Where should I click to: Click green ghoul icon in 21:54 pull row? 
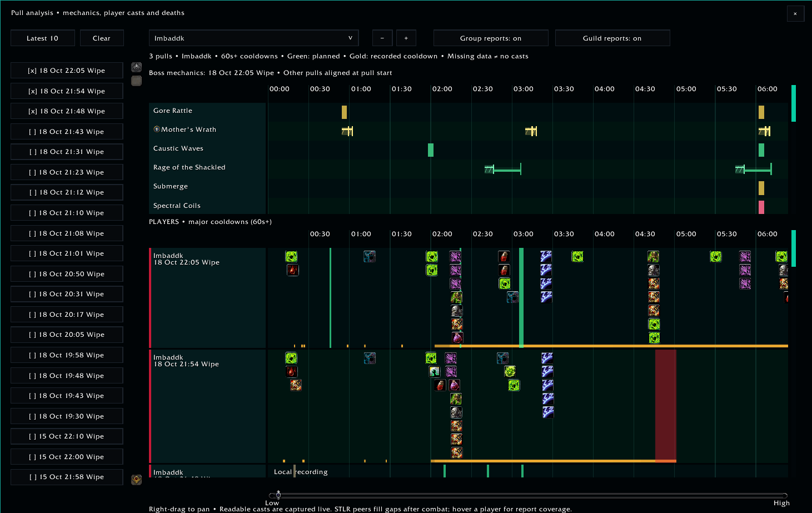[456, 399]
